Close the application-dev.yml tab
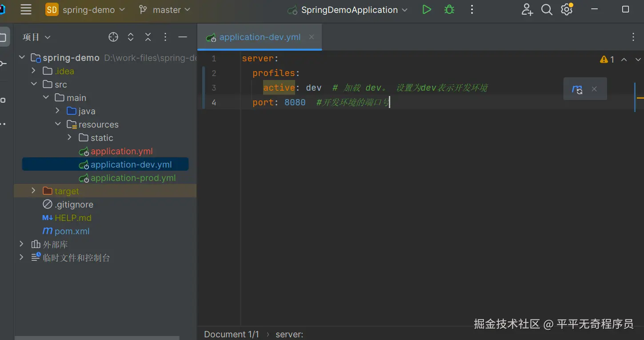The image size is (644, 340). coord(312,37)
